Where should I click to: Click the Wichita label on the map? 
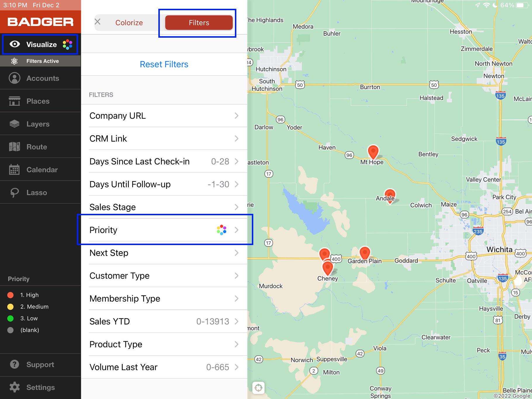(499, 249)
